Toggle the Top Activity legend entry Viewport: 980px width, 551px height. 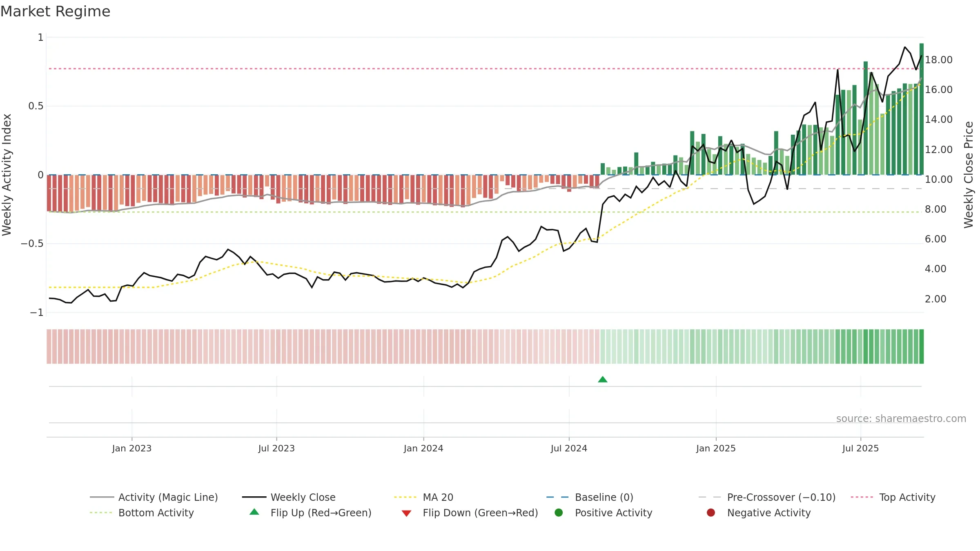893,497
